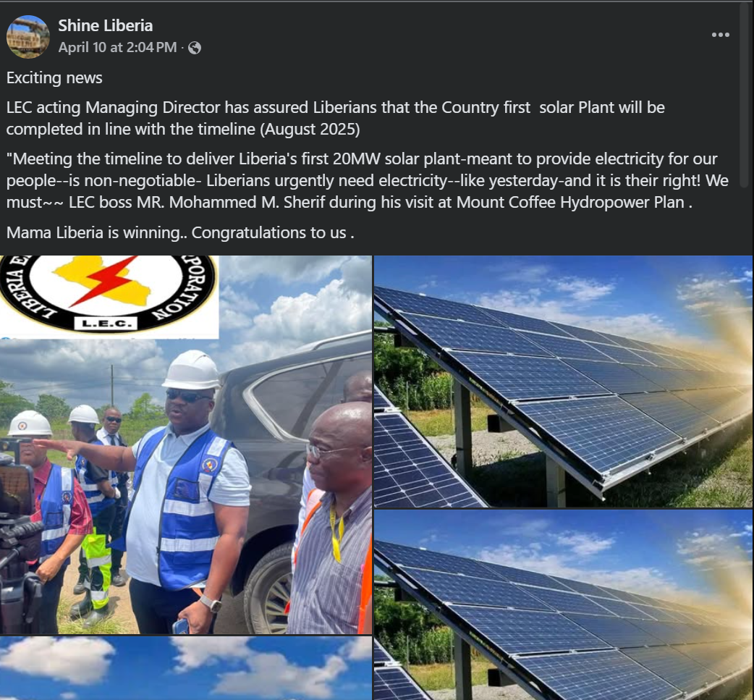Image resolution: width=754 pixels, height=700 pixels.
Task: Click the "Mama Liberia is winning" line
Action: click(180, 233)
